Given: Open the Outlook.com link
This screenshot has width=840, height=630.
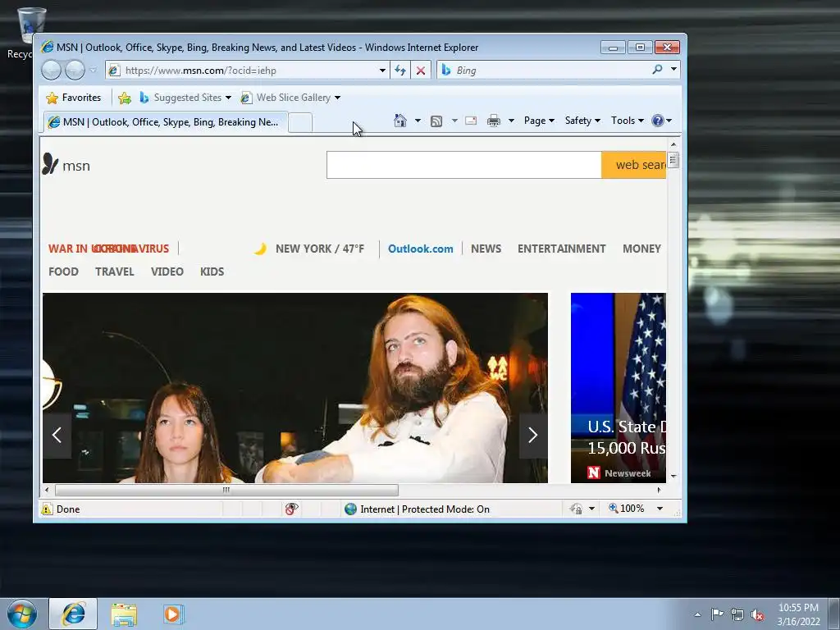Looking at the screenshot, I should (x=421, y=249).
